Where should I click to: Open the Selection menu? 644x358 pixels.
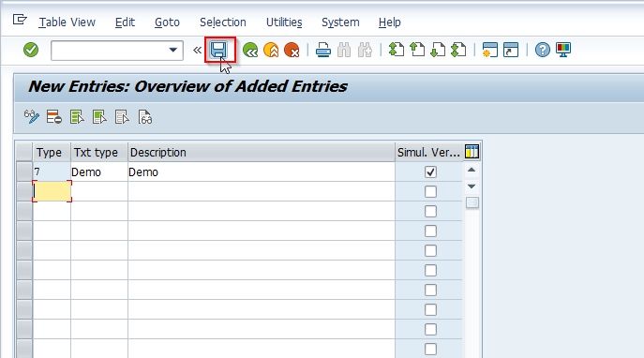click(x=223, y=22)
